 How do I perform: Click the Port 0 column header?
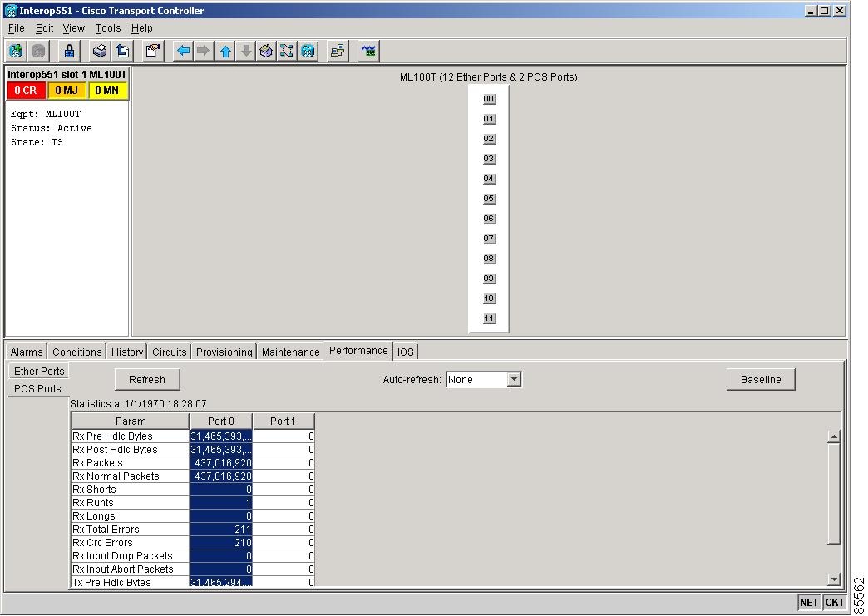(221, 421)
